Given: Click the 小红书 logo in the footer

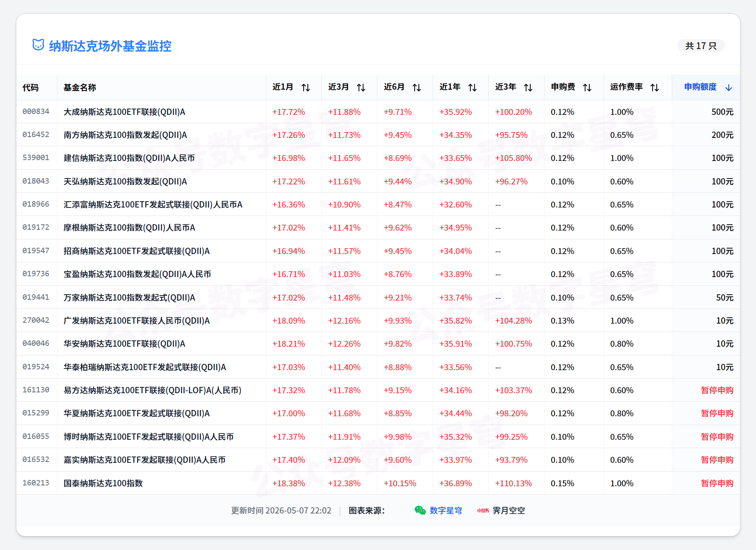Looking at the screenshot, I should coord(483,510).
